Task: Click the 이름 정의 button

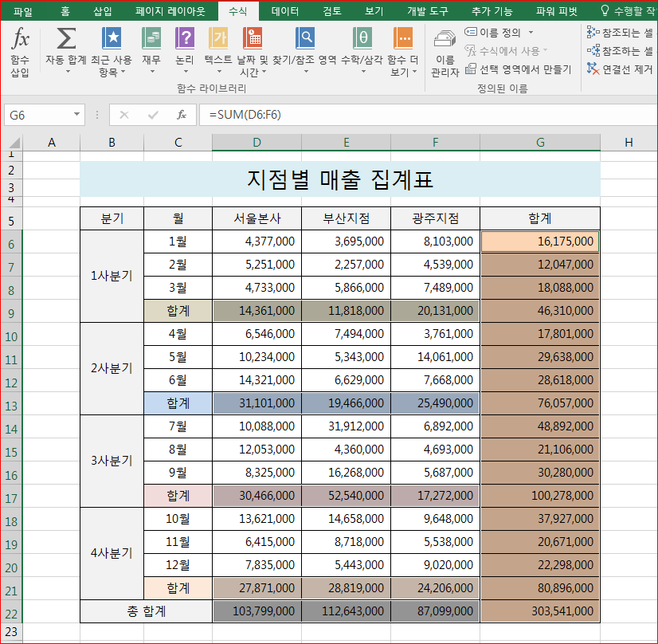Action: coord(493,33)
